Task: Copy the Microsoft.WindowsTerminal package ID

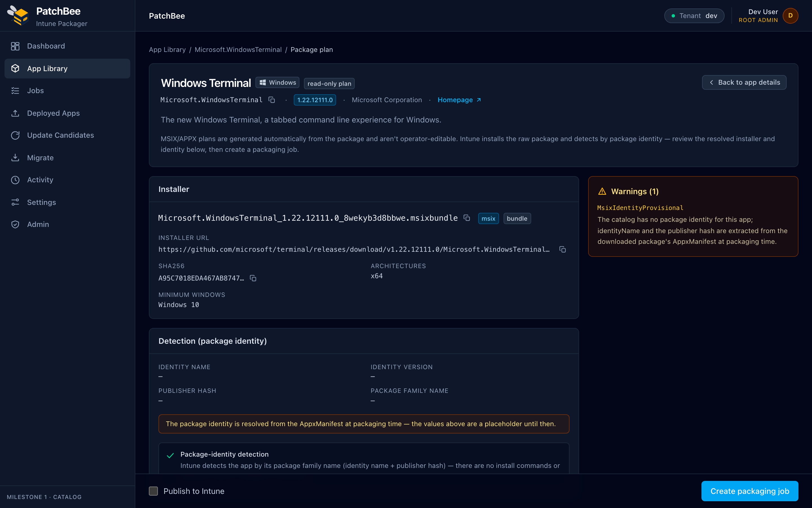Action: [x=272, y=100]
